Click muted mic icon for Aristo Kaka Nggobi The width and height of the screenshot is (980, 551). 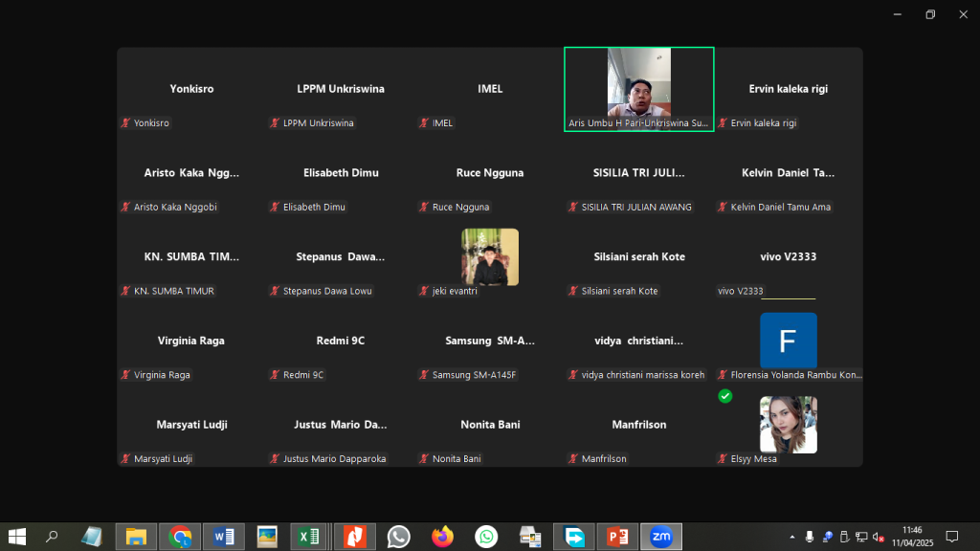tap(125, 207)
